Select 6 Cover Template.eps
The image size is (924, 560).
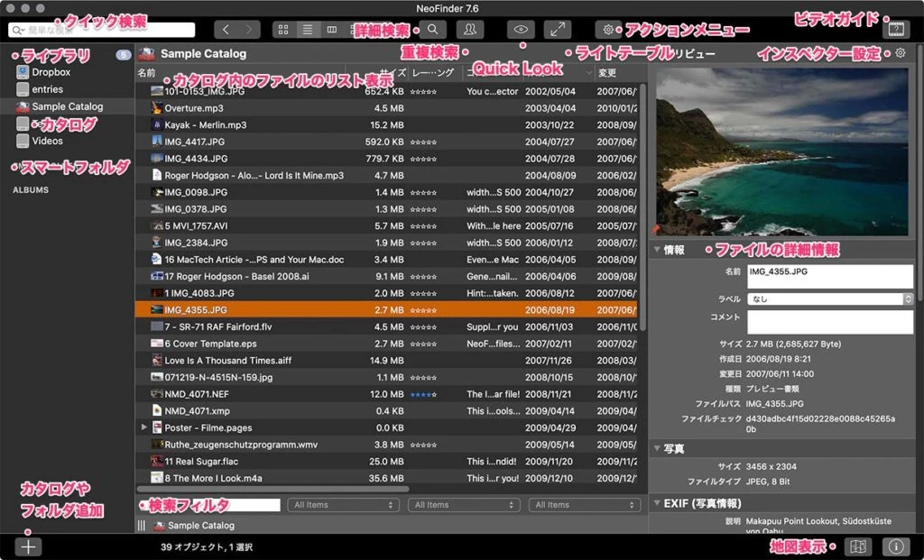click(x=386, y=344)
